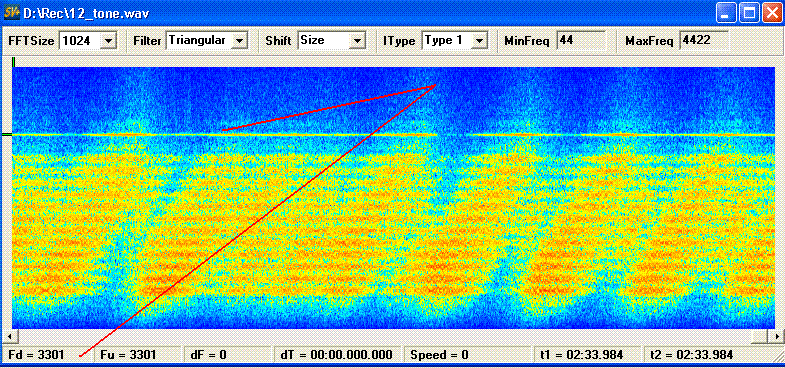785x368 pixels.
Task: Maximize the 12_tone.wav window
Action: [x=749, y=13]
